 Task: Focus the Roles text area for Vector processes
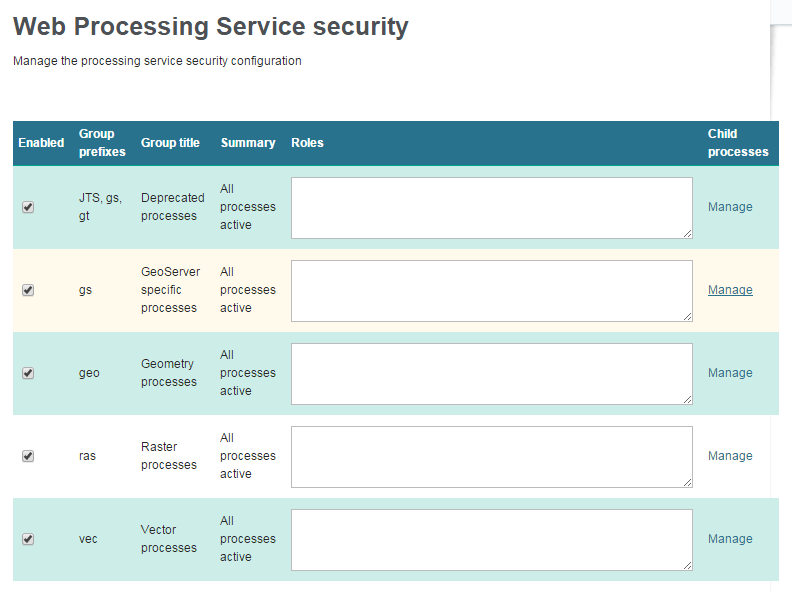tap(491, 540)
